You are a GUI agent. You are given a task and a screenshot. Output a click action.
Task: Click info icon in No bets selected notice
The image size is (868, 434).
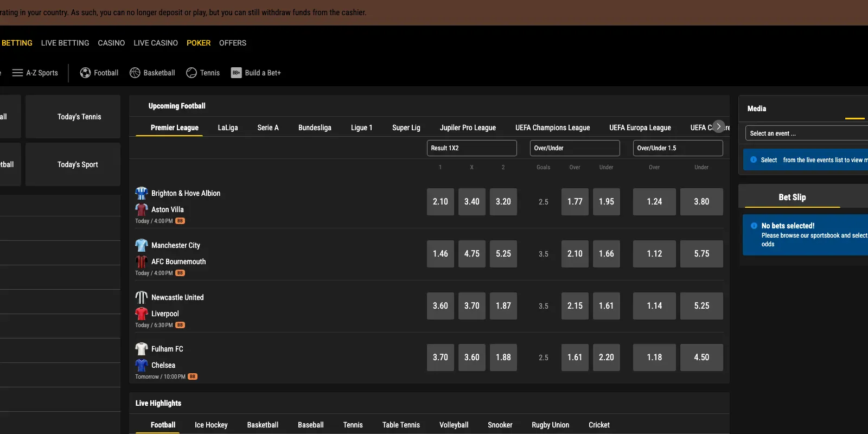[754, 226]
